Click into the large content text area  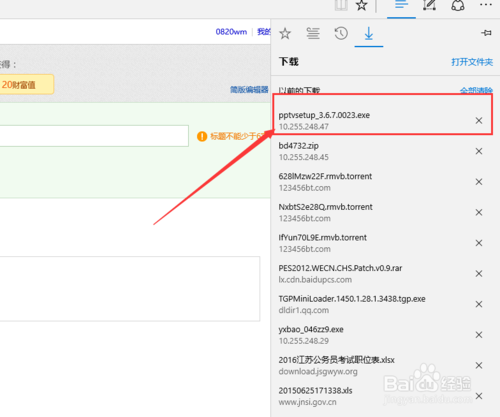pos(130,289)
